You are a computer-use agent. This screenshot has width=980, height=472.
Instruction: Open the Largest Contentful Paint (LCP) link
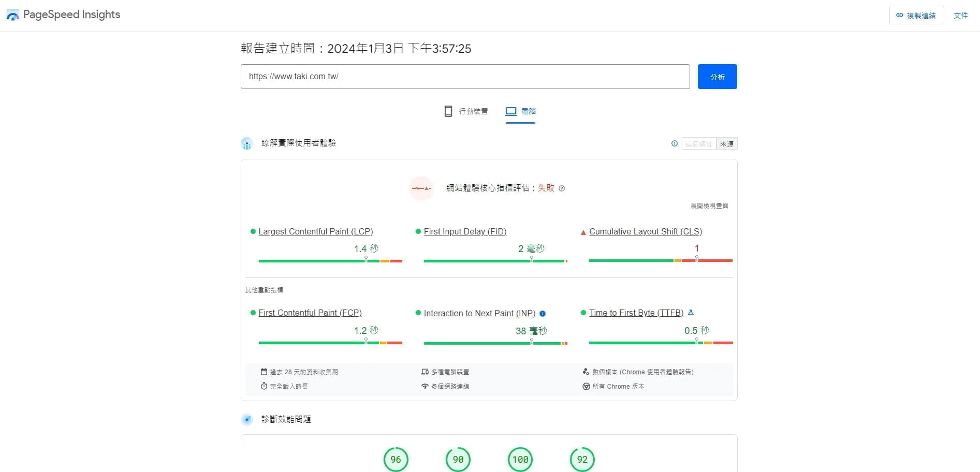[316, 231]
